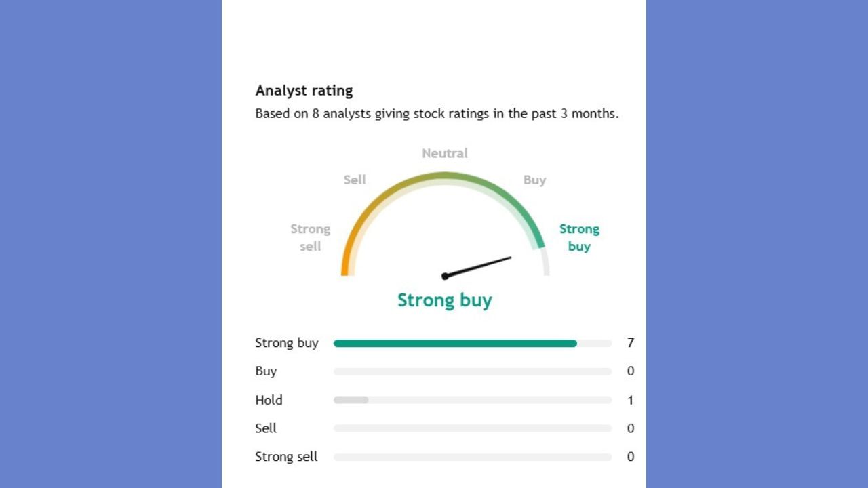The image size is (868, 488).
Task: Click the Strong buy count of 7
Action: tap(631, 343)
